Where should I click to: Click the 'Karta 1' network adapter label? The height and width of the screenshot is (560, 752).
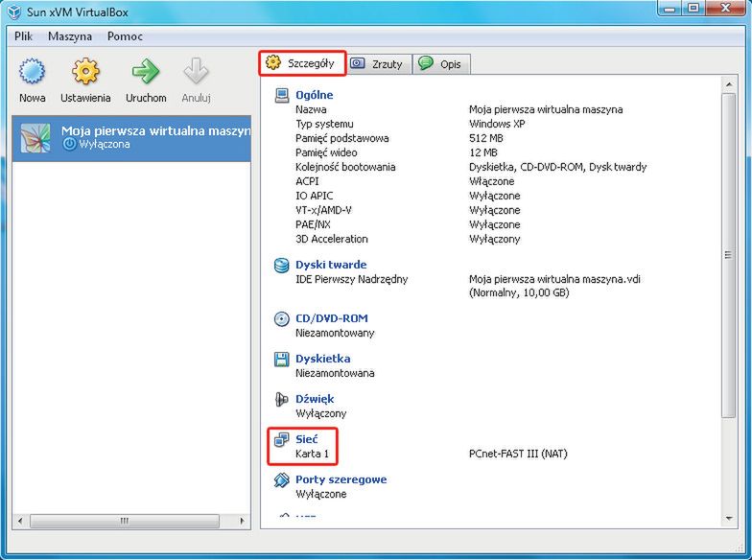313,454
